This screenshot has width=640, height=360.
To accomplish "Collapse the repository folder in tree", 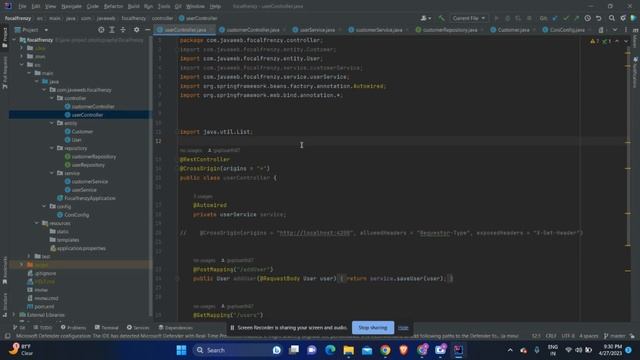I will (x=52, y=148).
